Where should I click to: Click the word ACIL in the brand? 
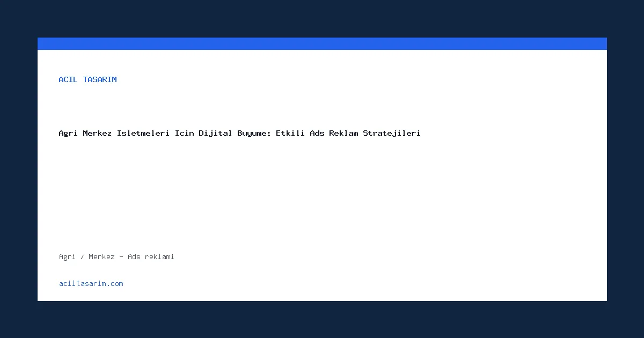(x=68, y=79)
